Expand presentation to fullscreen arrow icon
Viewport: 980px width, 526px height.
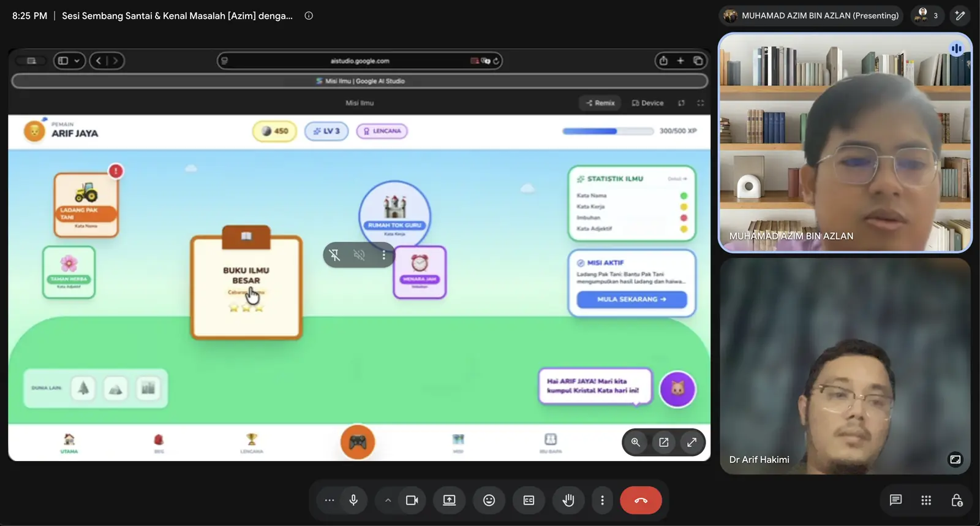(692, 442)
